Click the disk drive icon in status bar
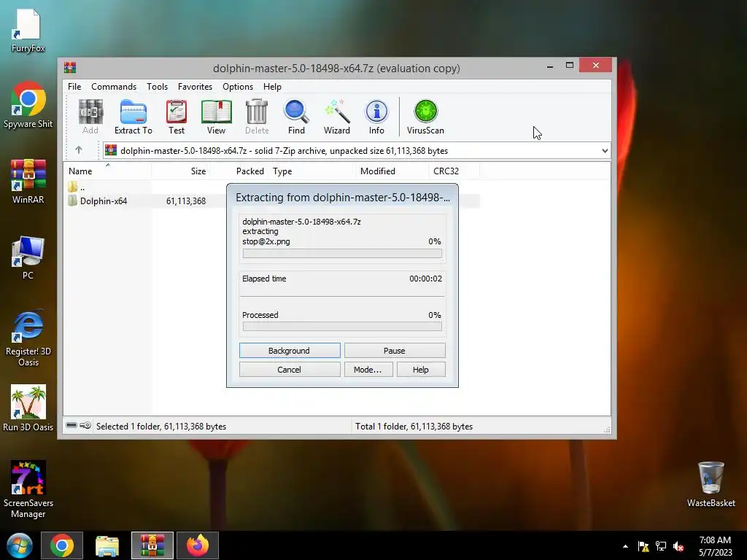The width and height of the screenshot is (747, 560). coord(71,425)
